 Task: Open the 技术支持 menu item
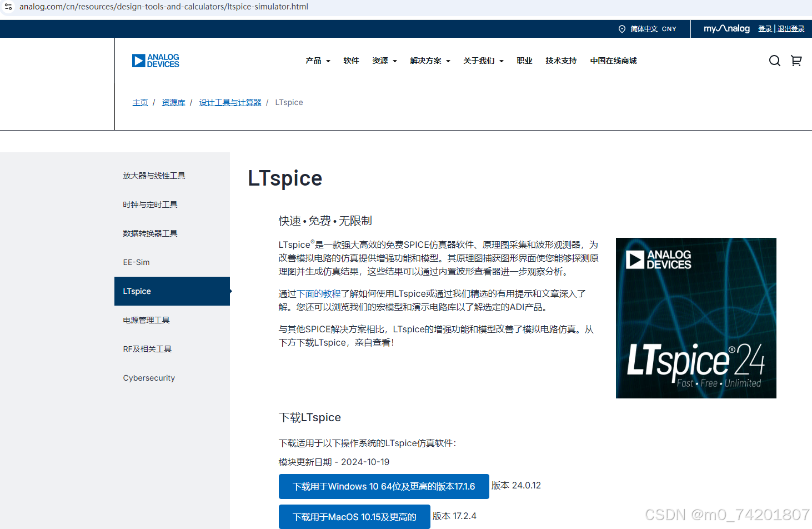click(561, 61)
